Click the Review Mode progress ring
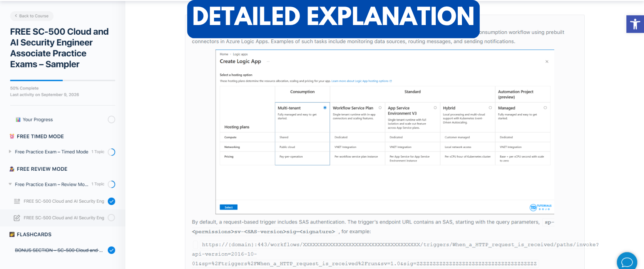This screenshot has width=644, height=269. pos(111,184)
